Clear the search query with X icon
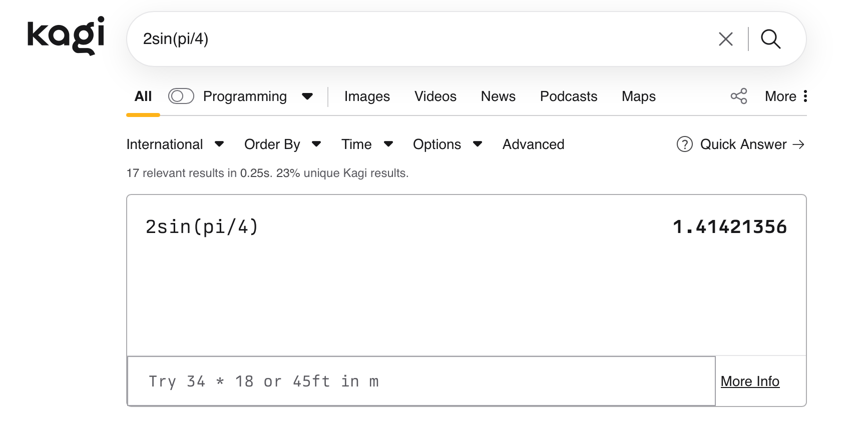 click(725, 39)
